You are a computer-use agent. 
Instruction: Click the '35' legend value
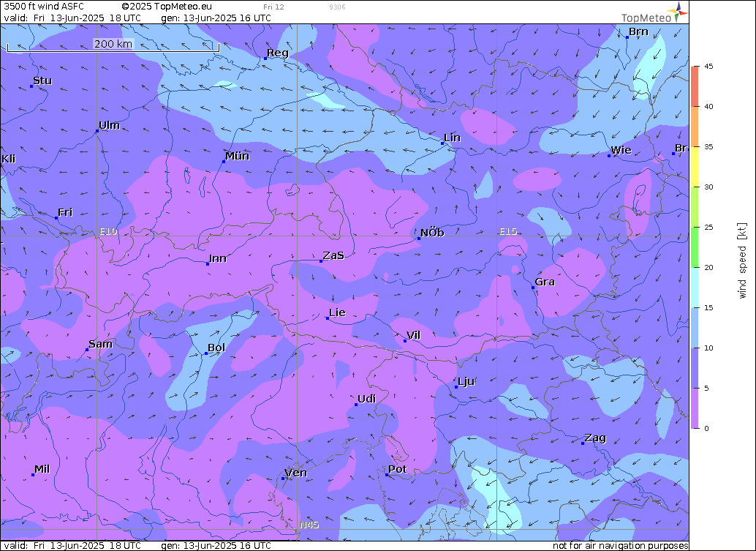click(708, 146)
